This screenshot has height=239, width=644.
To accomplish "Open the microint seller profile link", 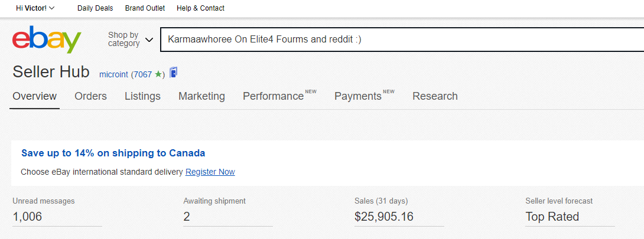I will 114,74.
